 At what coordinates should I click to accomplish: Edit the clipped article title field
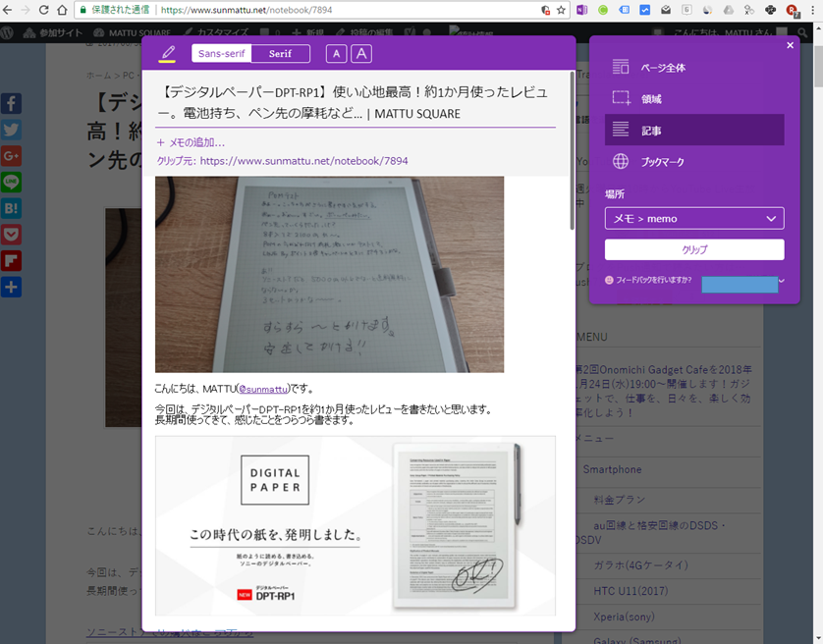356,102
